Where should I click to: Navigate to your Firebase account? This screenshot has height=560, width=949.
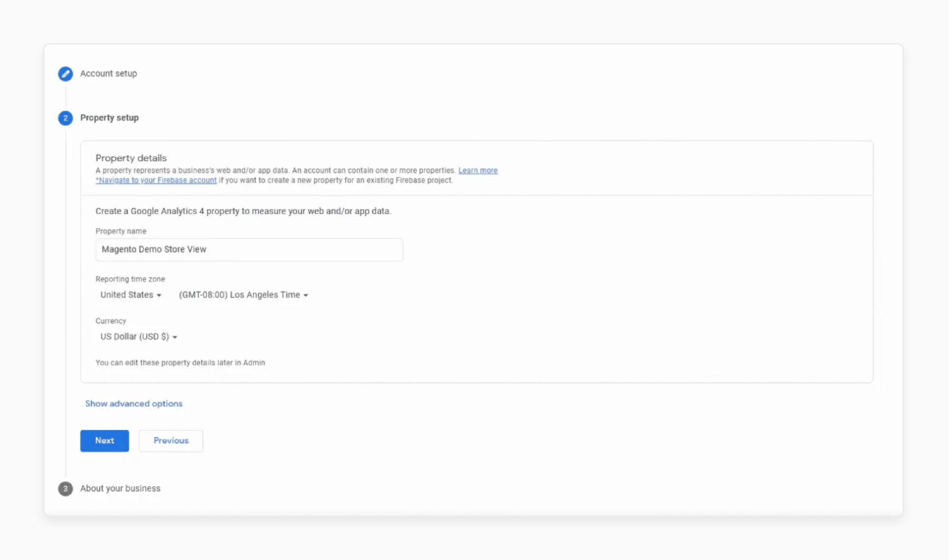156,180
